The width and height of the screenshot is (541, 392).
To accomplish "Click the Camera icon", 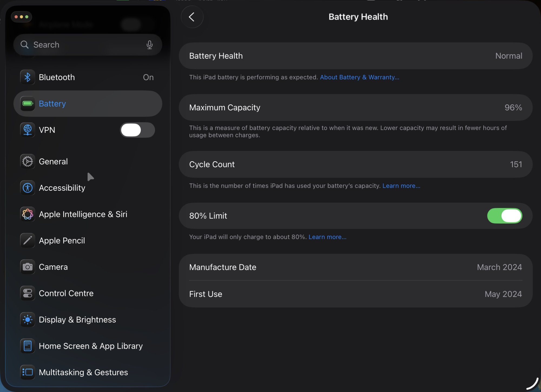I will click(28, 267).
